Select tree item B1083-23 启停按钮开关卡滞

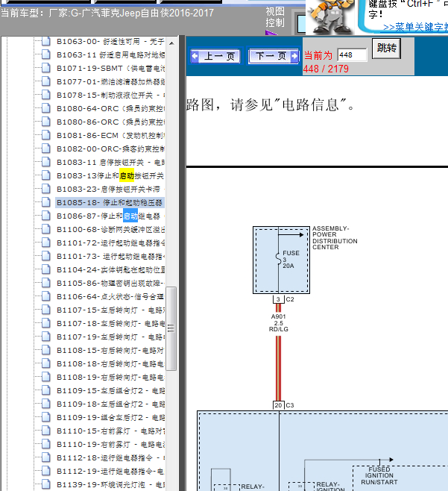click(110, 189)
